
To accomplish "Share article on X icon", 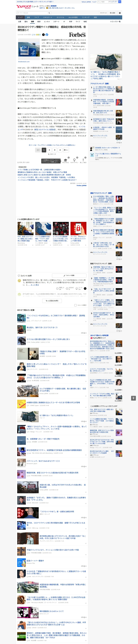I will 43,35.
